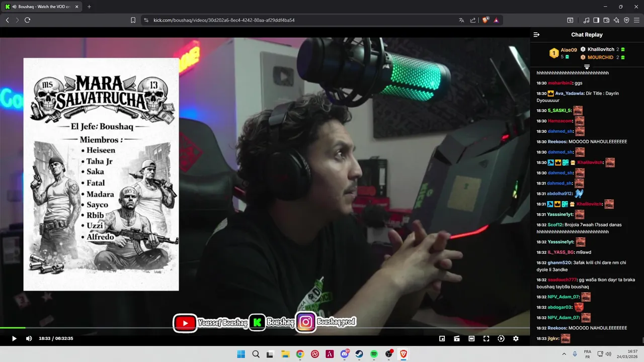Go forward in the browser
The height and width of the screenshot is (362, 644).
point(17,20)
